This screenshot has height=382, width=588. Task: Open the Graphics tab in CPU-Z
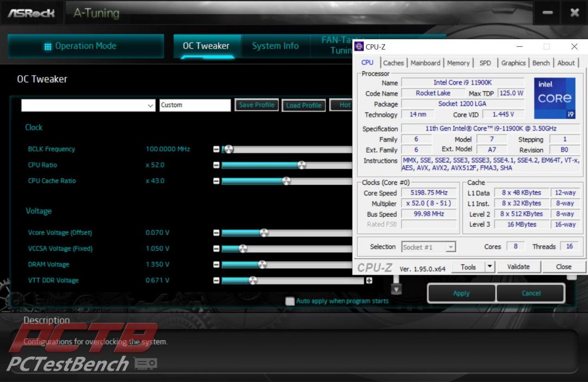[513, 63]
